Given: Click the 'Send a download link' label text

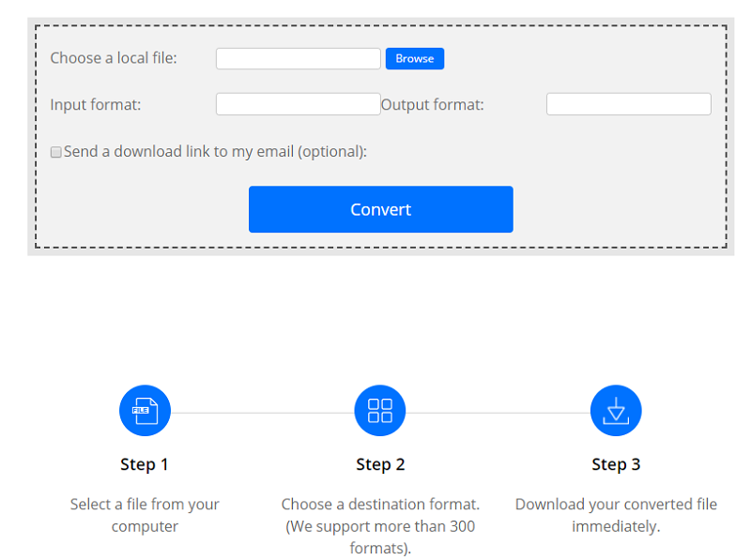Looking at the screenshot, I should click(215, 151).
